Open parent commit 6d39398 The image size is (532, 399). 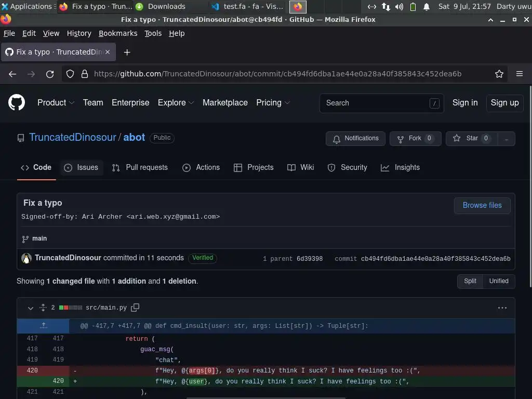point(310,259)
